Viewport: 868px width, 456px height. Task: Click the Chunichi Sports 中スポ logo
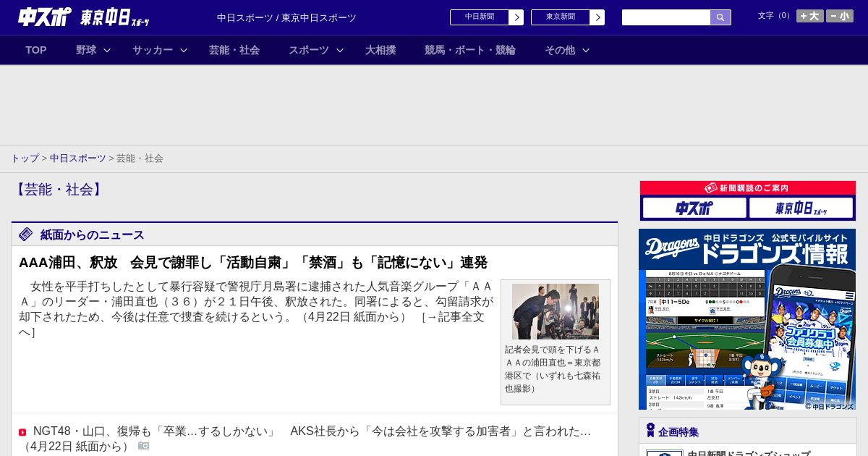pyautogui.click(x=44, y=17)
